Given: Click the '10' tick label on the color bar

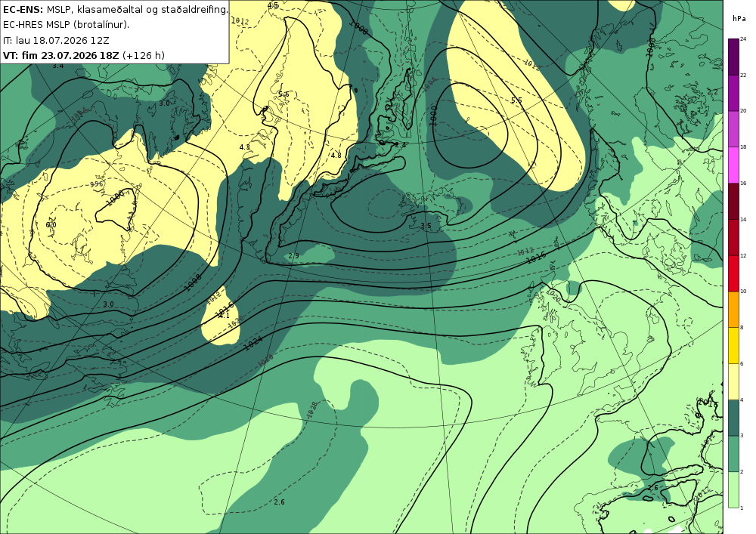Looking at the screenshot, I should coord(743,292).
